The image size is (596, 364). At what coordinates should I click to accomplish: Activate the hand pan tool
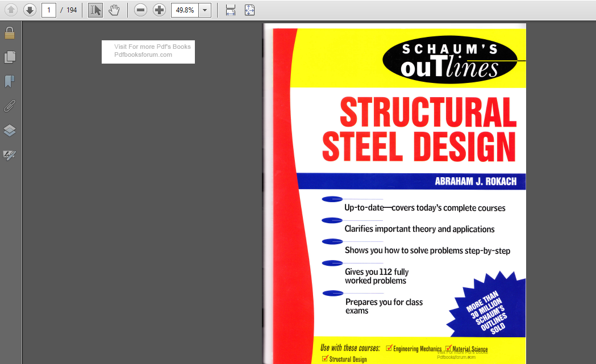click(x=114, y=10)
